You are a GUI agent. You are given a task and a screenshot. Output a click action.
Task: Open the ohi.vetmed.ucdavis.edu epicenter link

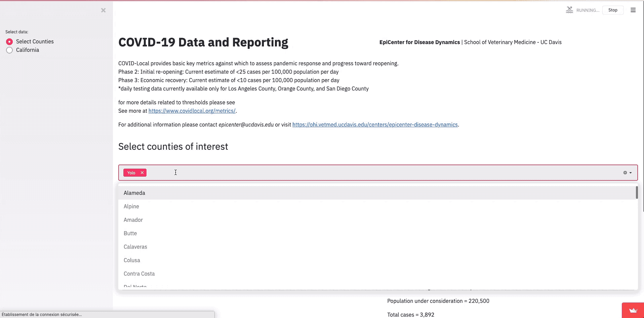click(x=375, y=125)
